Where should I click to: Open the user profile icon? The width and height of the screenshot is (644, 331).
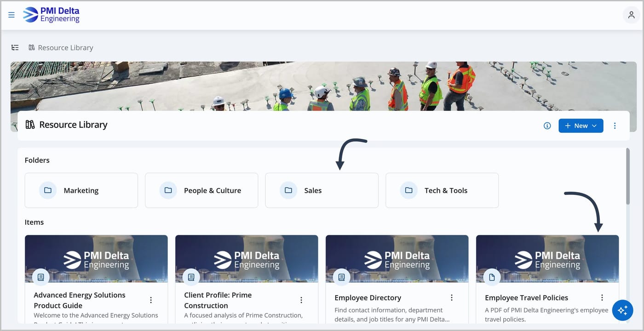click(631, 15)
